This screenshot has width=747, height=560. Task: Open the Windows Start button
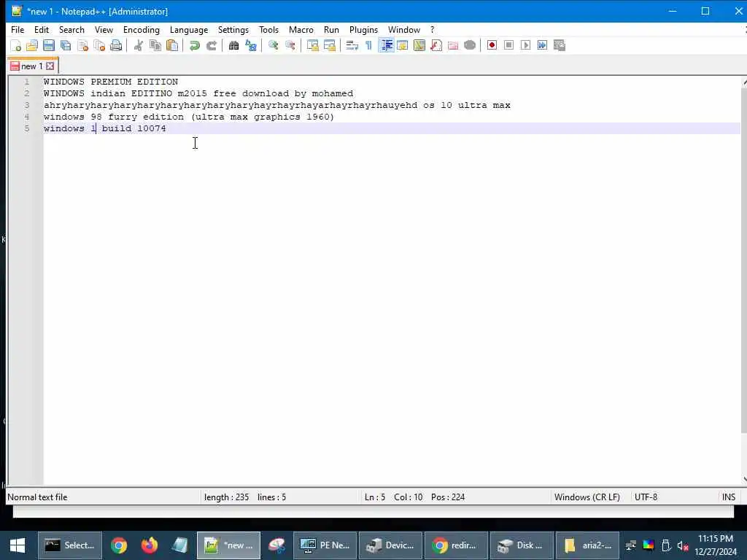[18, 545]
